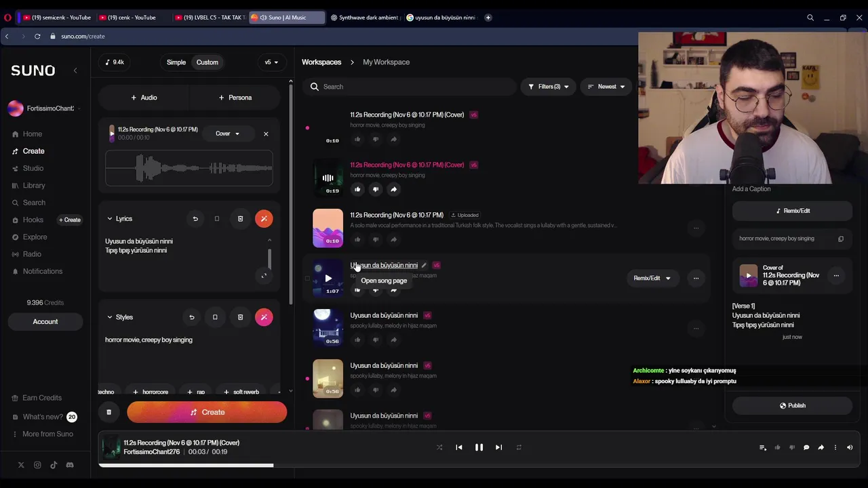Save the style prompt with bookmark icon

215,317
